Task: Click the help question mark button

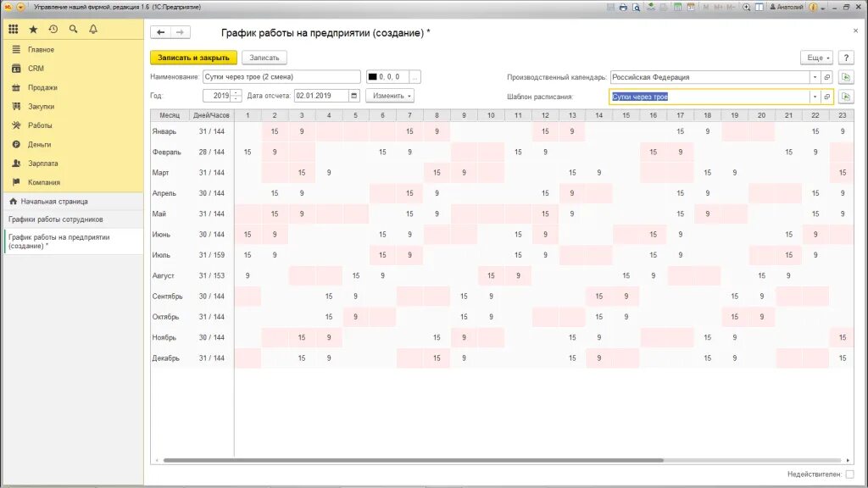Action: tap(846, 58)
